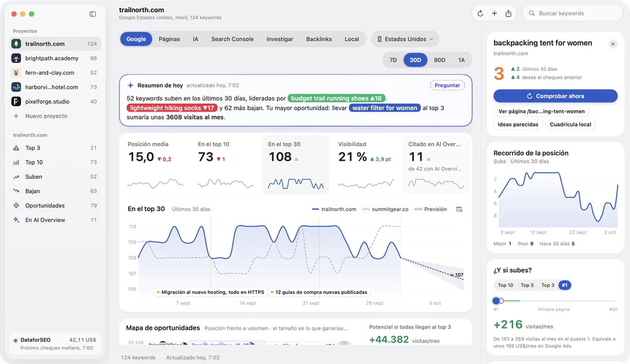Click Migración al nuevo hosting annotation
630x364 pixels.
pos(210,293)
